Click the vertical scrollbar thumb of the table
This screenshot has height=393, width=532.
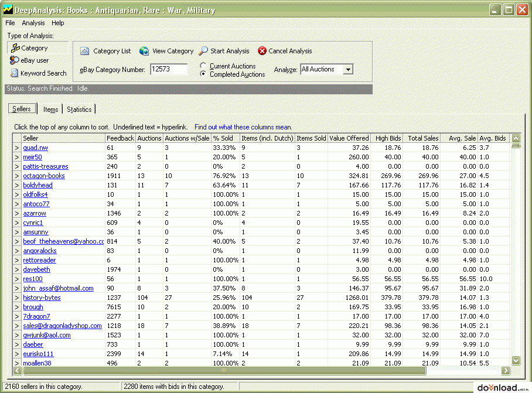(516, 146)
